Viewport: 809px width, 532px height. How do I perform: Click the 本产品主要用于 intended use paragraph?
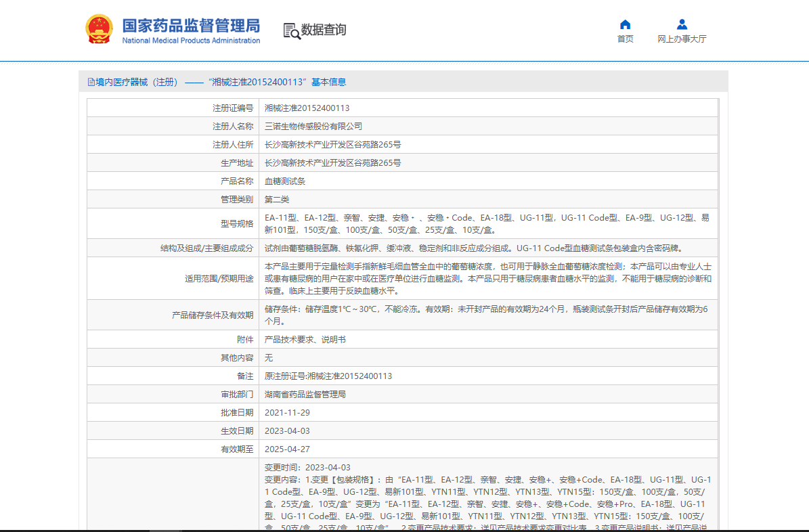[488, 279]
